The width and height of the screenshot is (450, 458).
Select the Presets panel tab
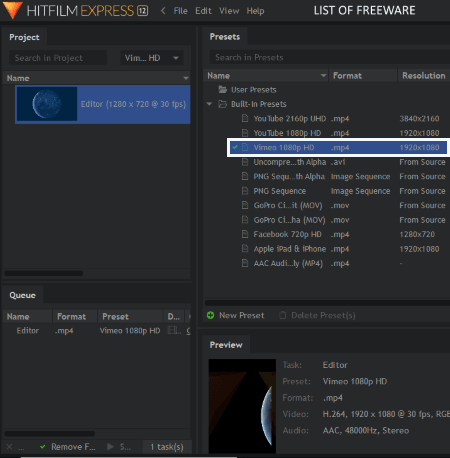(225, 37)
